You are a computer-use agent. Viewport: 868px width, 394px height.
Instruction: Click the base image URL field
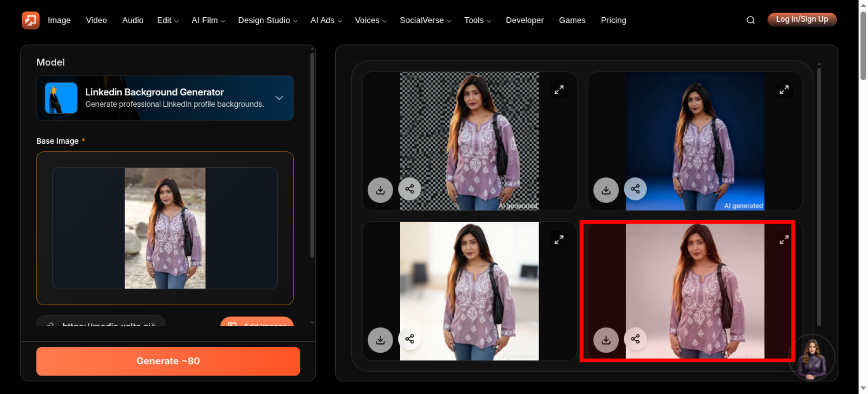point(101,321)
